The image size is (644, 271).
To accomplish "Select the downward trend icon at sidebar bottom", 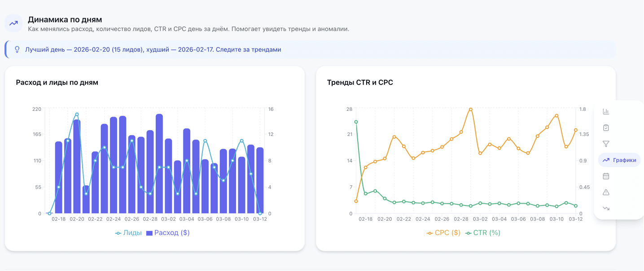I will (606, 208).
